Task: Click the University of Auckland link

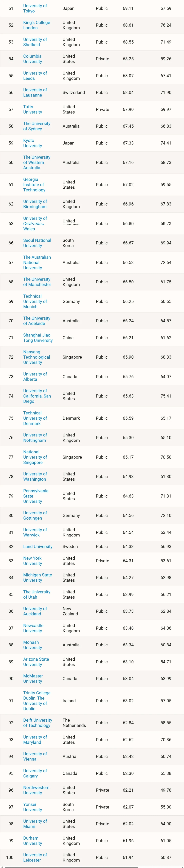Action: [35, 611]
